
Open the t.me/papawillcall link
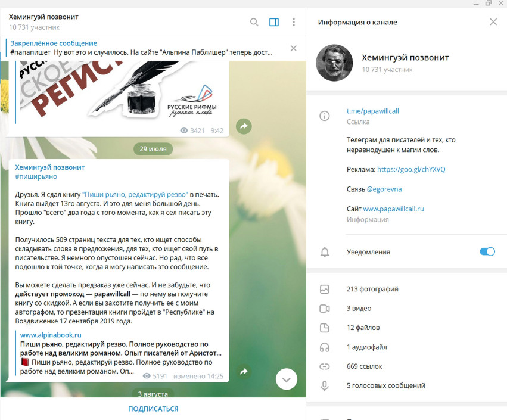pos(372,111)
